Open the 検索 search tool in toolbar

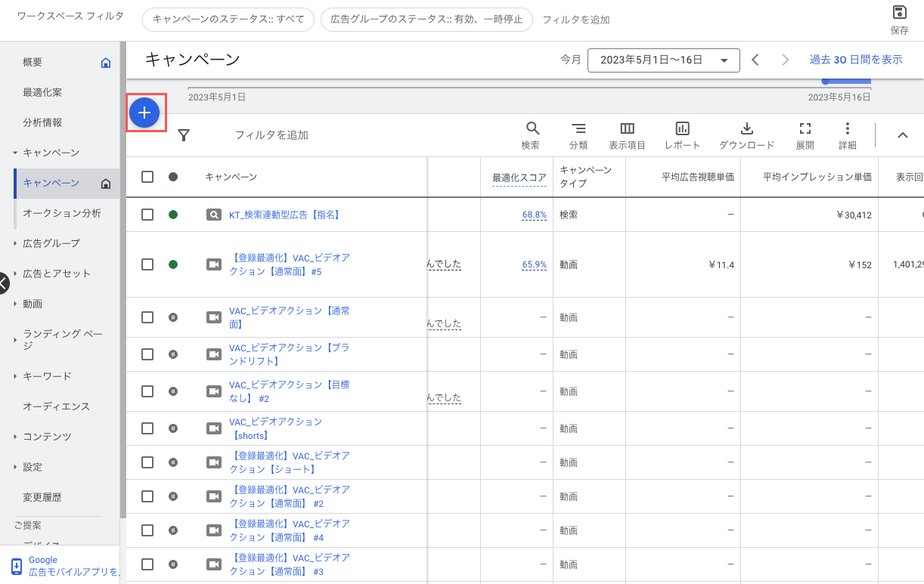(x=532, y=134)
